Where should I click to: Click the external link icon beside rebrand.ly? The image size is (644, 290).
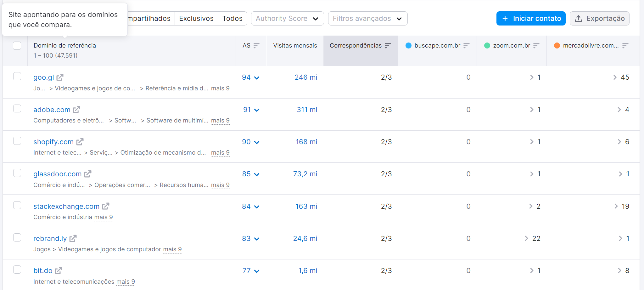[73, 238]
